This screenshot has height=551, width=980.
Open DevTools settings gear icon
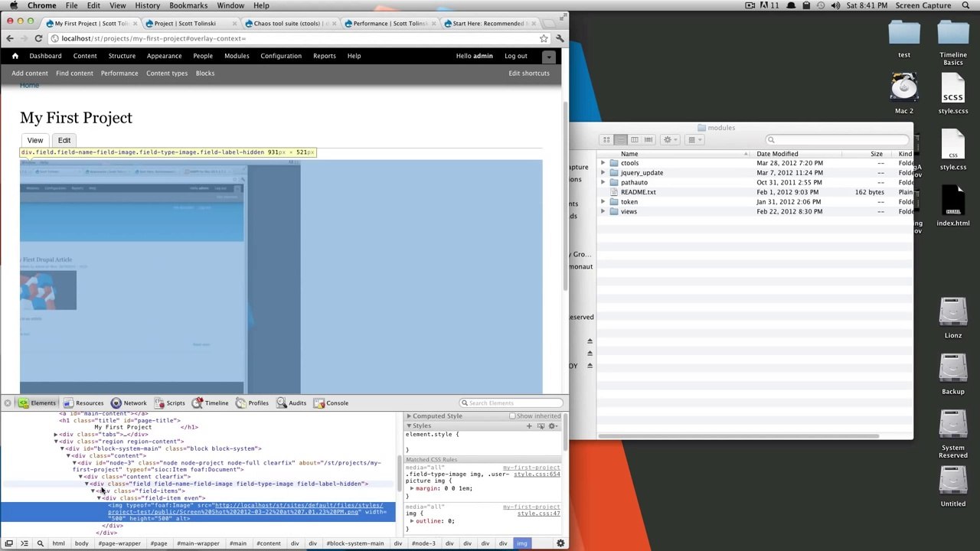click(560, 543)
